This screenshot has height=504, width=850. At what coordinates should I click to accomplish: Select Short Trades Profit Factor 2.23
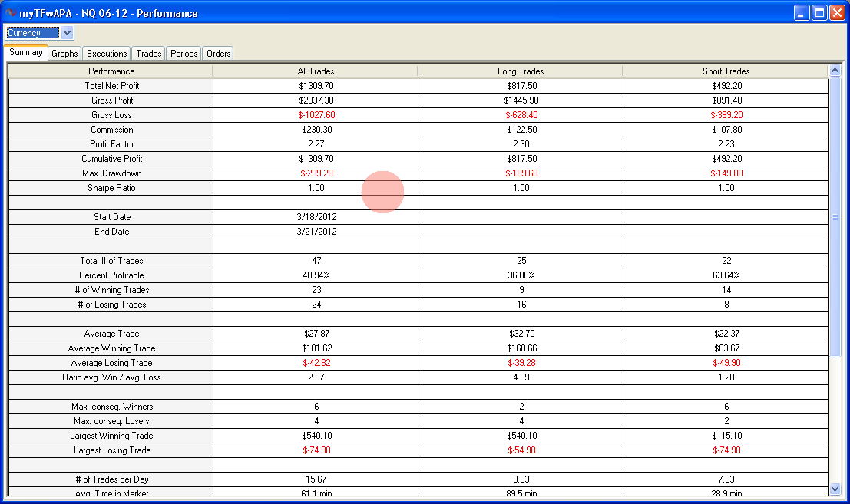726,144
